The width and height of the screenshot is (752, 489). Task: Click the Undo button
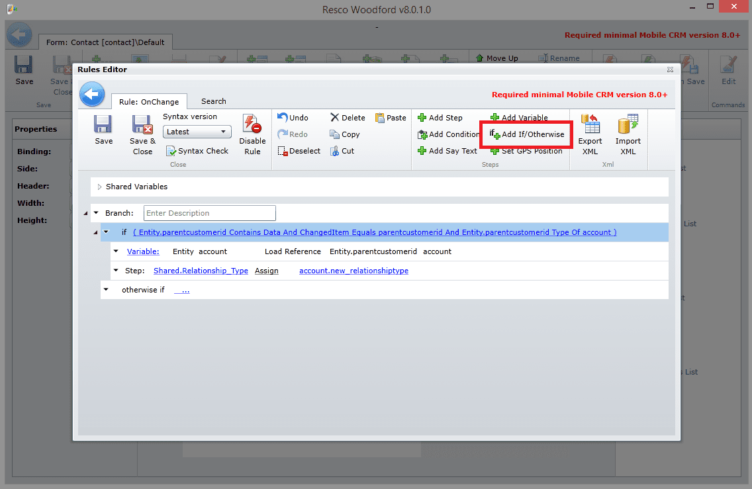click(x=292, y=118)
